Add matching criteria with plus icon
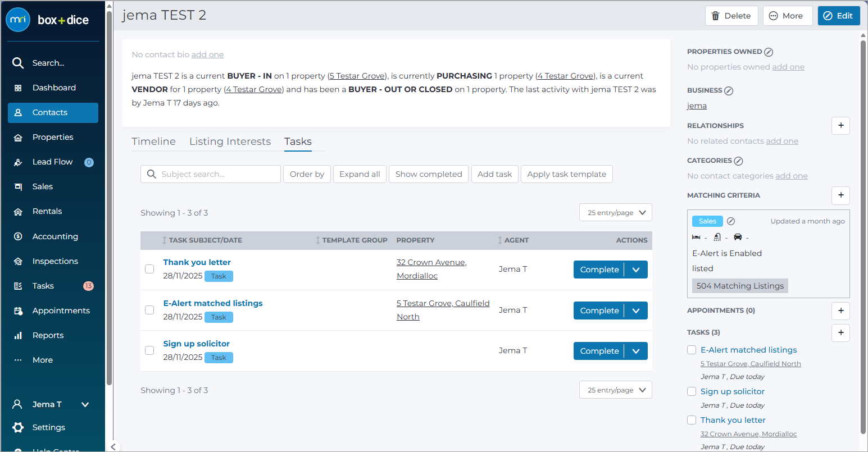This screenshot has height=452, width=868. [x=840, y=195]
